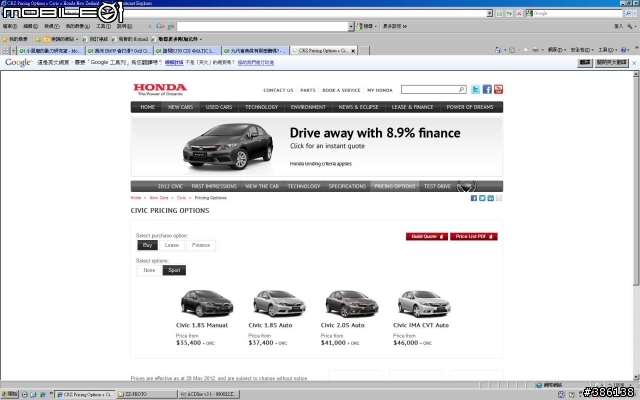
Task: Click CONTACT US link
Action: [x=278, y=90]
